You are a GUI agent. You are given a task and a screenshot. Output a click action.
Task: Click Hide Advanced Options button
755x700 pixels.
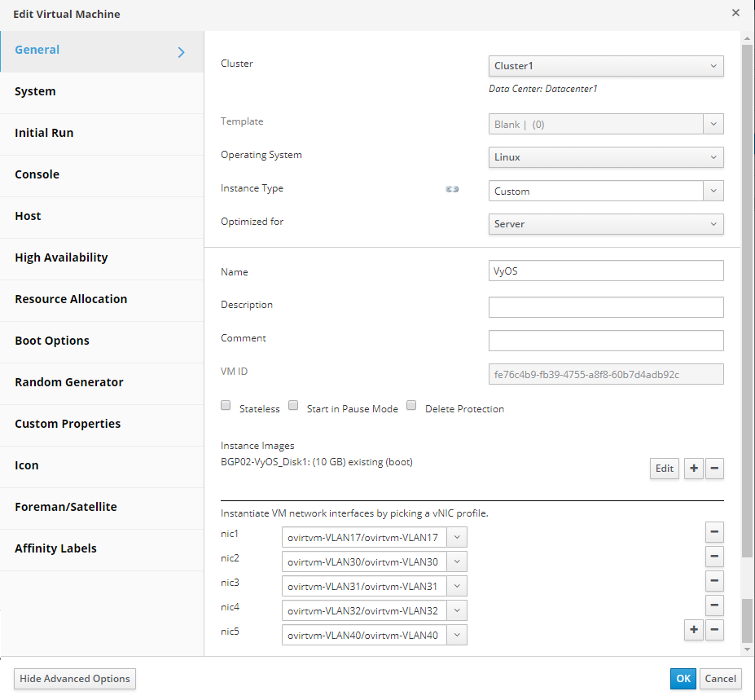75,679
